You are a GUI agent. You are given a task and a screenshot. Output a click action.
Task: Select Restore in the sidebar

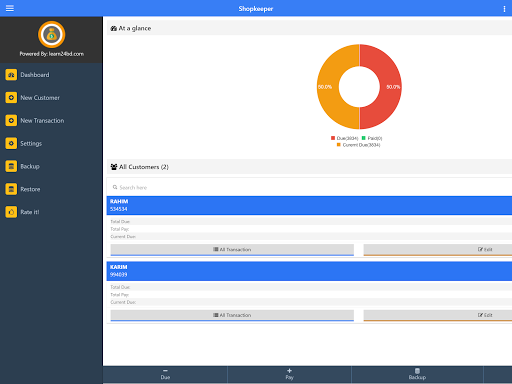tap(30, 189)
